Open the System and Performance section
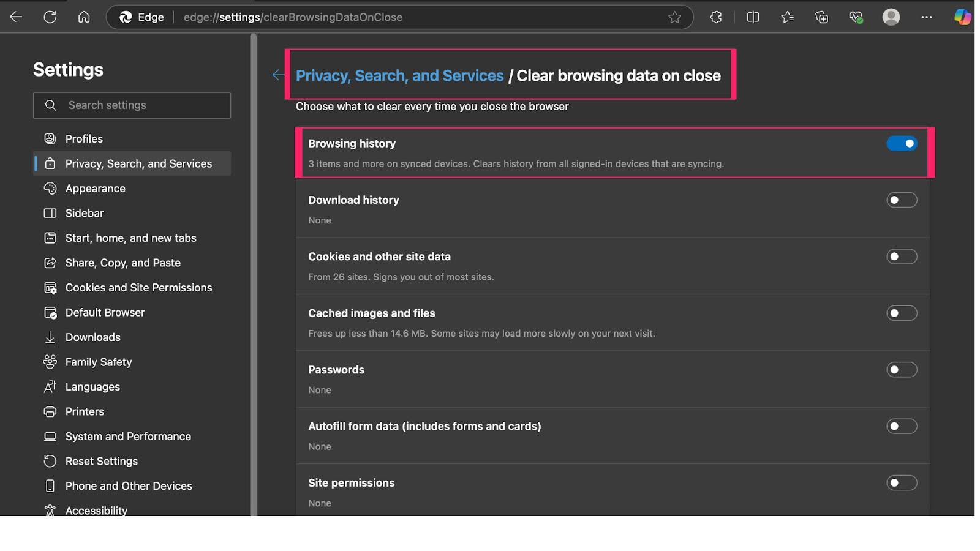 pos(128,437)
